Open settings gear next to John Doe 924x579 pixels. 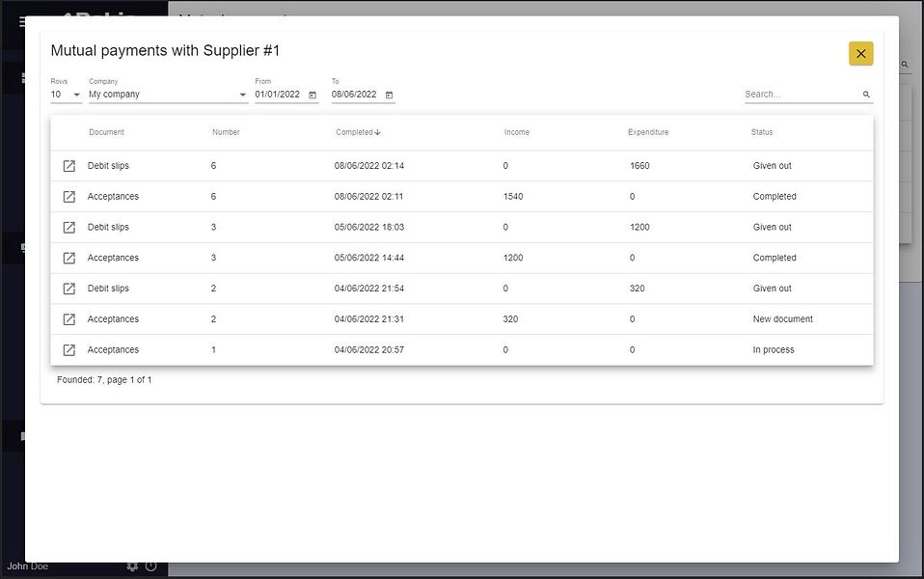tap(132, 566)
